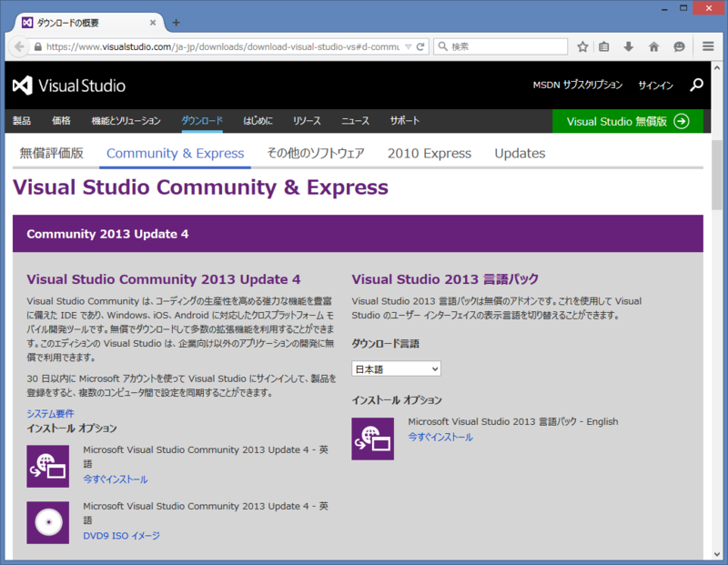The image size is (728, 565).
Task: Open the chat smiley icon
Action: pyautogui.click(x=679, y=46)
